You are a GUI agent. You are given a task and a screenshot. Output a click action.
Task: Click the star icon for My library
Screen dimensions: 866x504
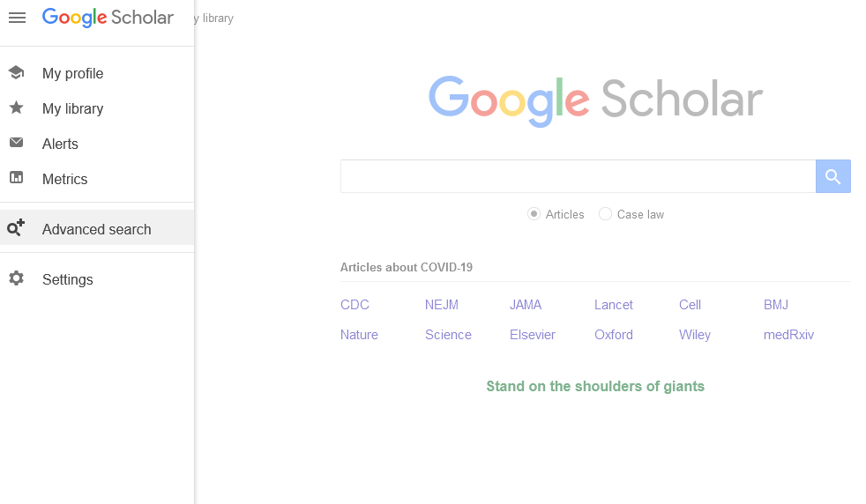[17, 107]
